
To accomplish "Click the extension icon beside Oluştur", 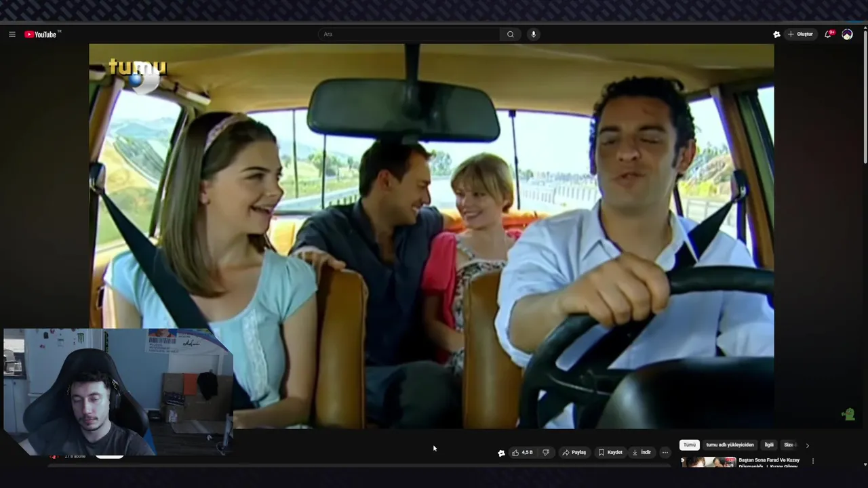I will [776, 35].
